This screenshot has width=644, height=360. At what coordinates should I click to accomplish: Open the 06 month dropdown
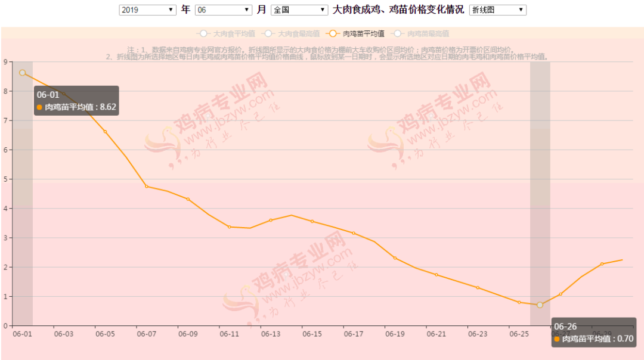224,10
